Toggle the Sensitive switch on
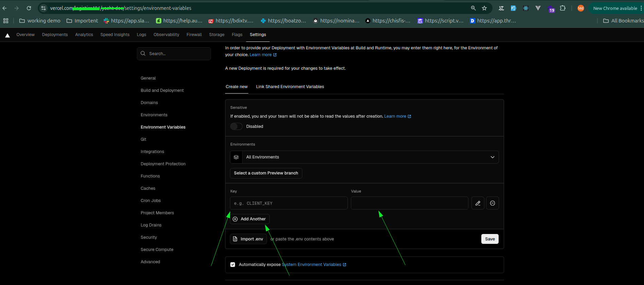644x285 pixels. (236, 127)
